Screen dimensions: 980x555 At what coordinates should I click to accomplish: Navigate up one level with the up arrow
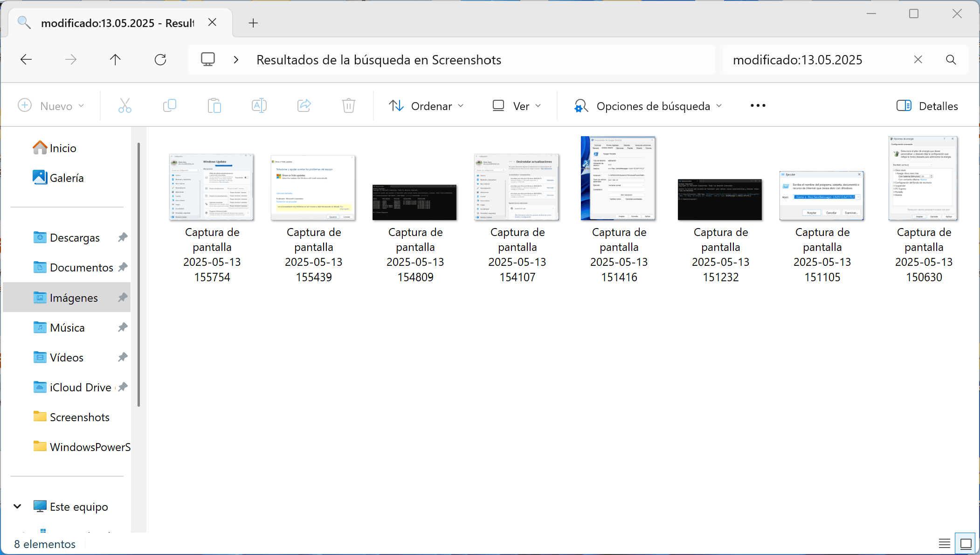tap(115, 59)
